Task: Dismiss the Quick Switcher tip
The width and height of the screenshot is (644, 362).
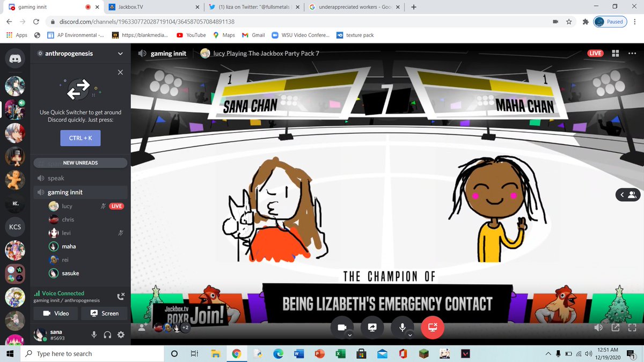Action: tap(120, 72)
